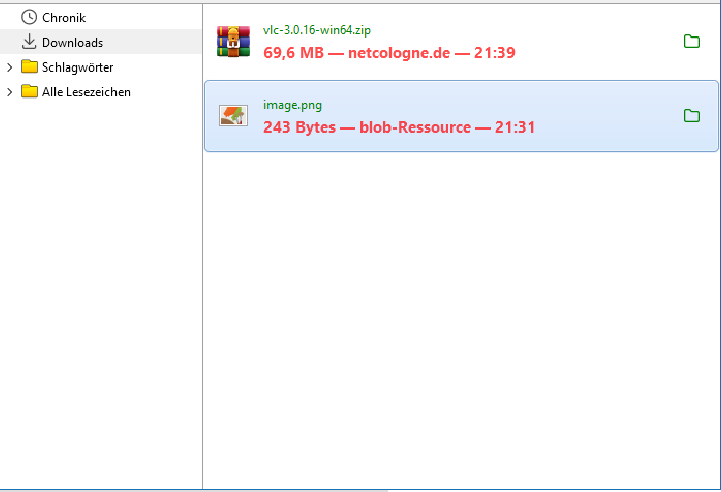Click the Downloads arrow icon

point(29,41)
